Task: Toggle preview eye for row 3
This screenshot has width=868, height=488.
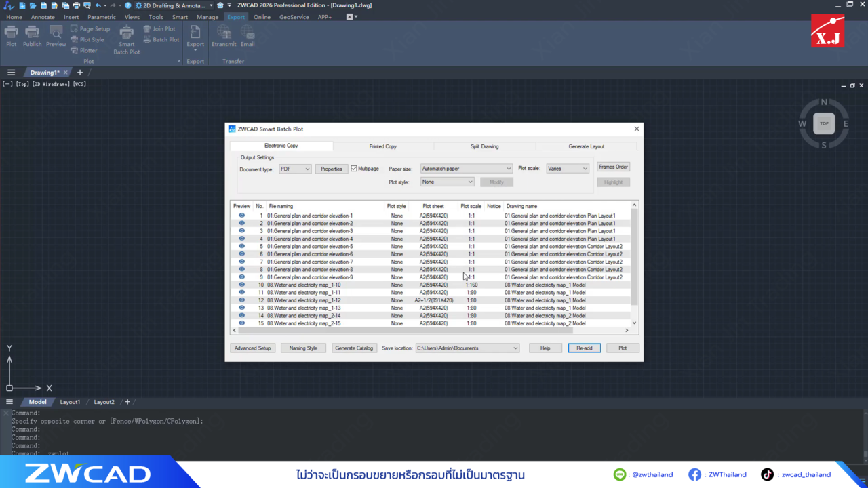Action: tap(241, 231)
